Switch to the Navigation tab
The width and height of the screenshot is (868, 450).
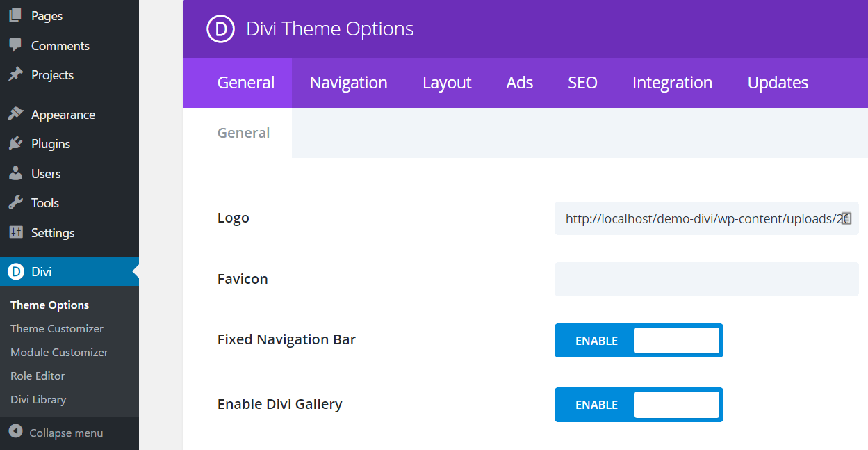point(349,83)
